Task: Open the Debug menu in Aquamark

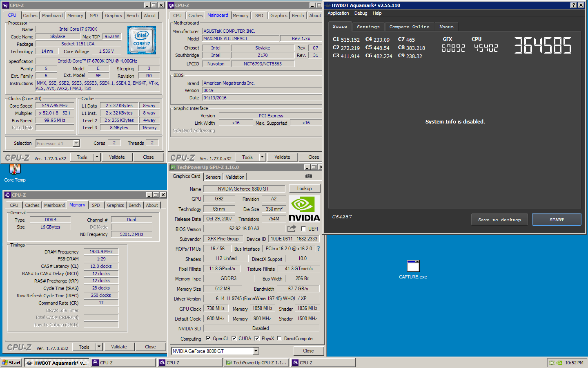Action: (361, 13)
